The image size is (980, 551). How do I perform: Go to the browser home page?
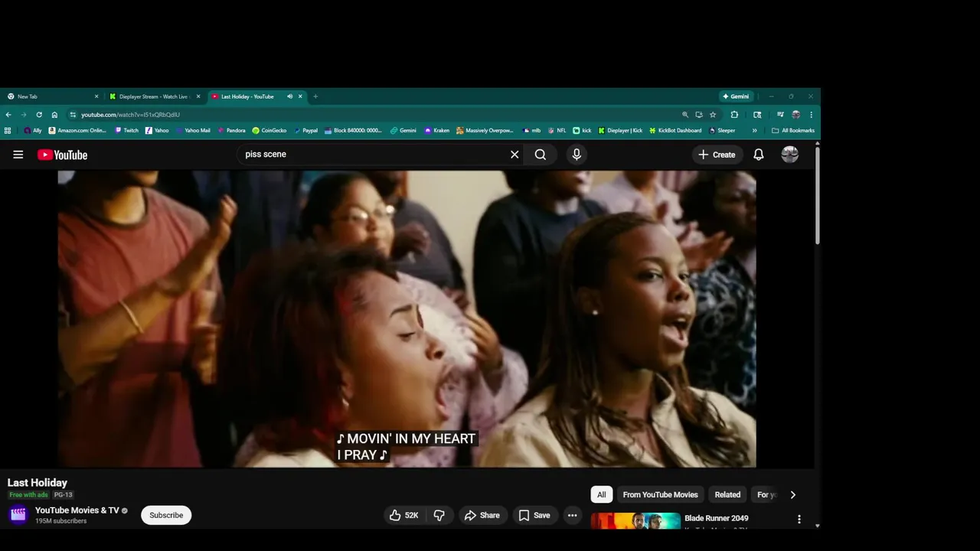pyautogui.click(x=54, y=115)
